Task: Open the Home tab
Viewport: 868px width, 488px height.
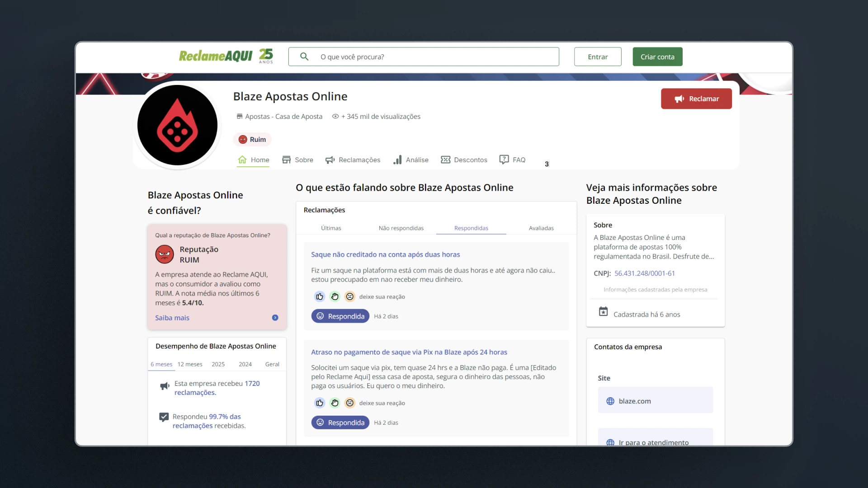Action: [x=253, y=160]
